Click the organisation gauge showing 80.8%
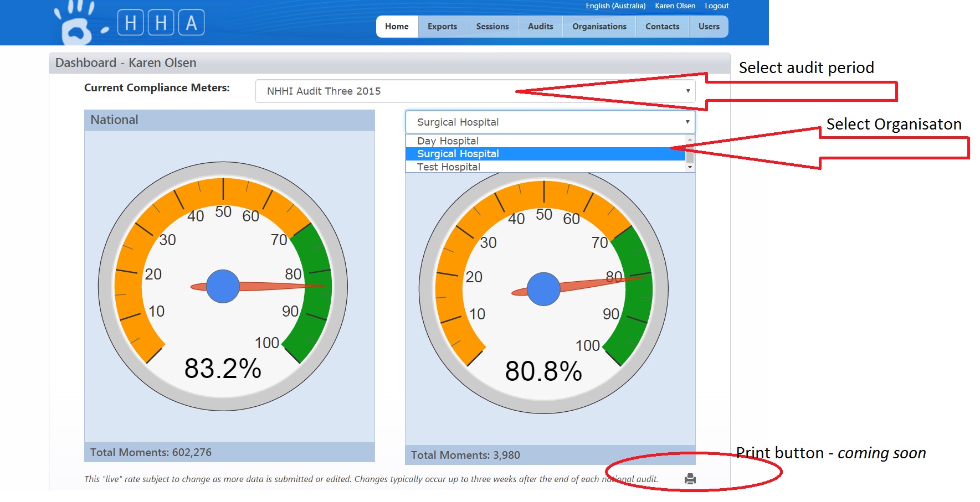The image size is (980, 502). click(543, 289)
